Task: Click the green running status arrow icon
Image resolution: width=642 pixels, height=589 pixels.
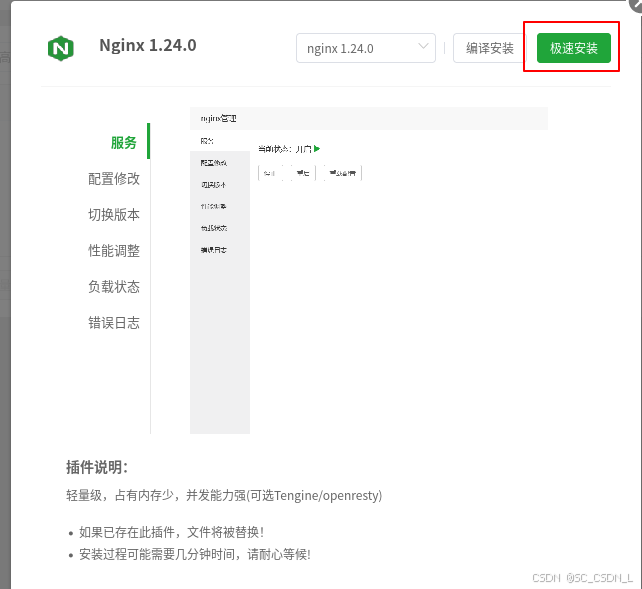Action: [317, 149]
